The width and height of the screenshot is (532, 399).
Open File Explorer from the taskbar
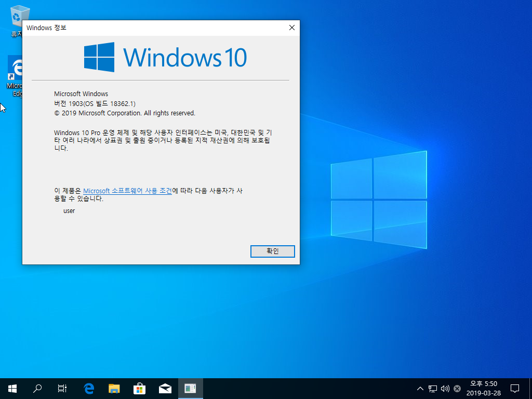(114, 389)
